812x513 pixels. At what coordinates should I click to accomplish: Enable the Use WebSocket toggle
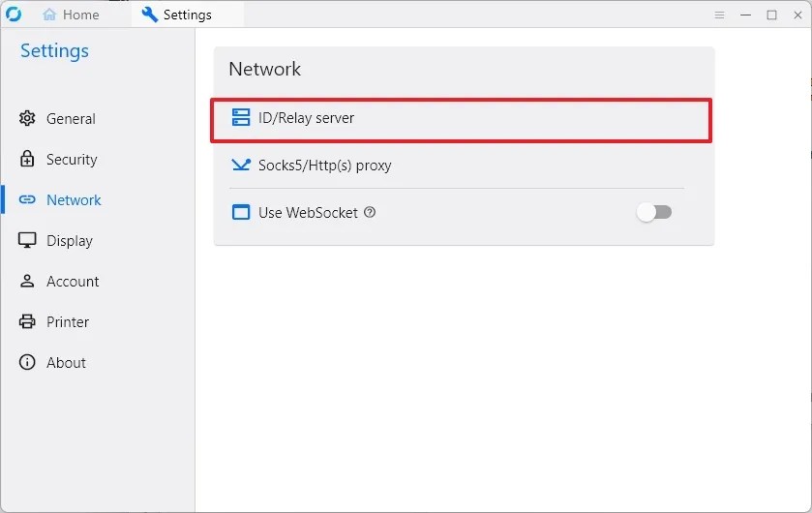point(653,212)
